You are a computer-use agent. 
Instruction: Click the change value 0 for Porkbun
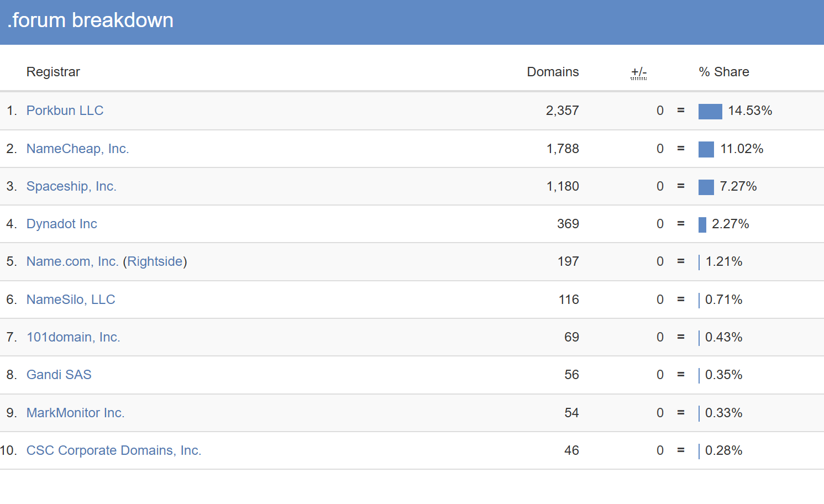point(660,111)
